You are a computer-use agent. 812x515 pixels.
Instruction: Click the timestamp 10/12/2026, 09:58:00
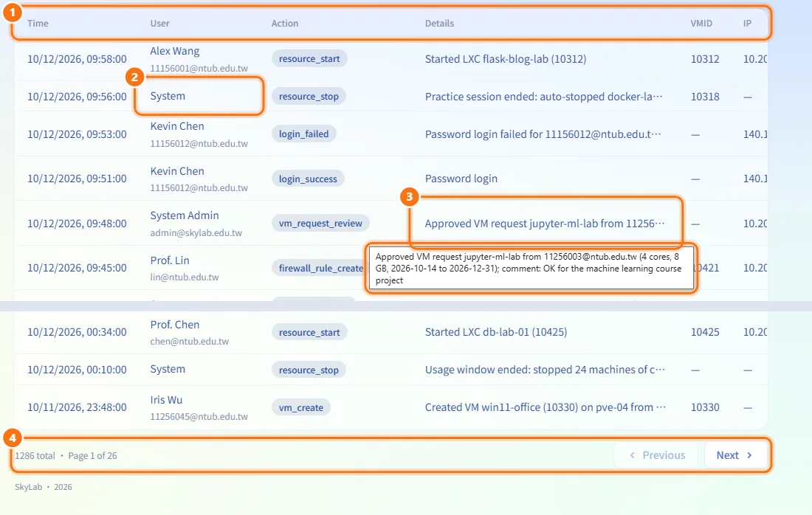[x=78, y=59]
